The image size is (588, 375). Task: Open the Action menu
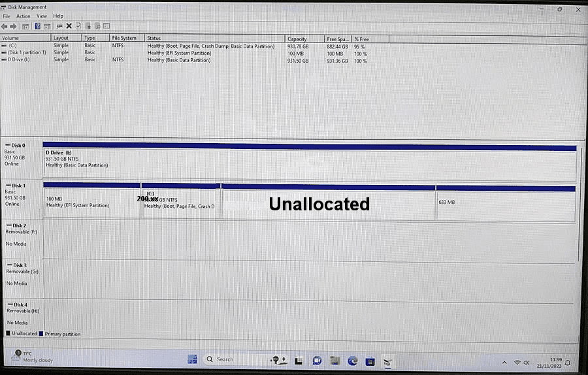click(x=23, y=16)
